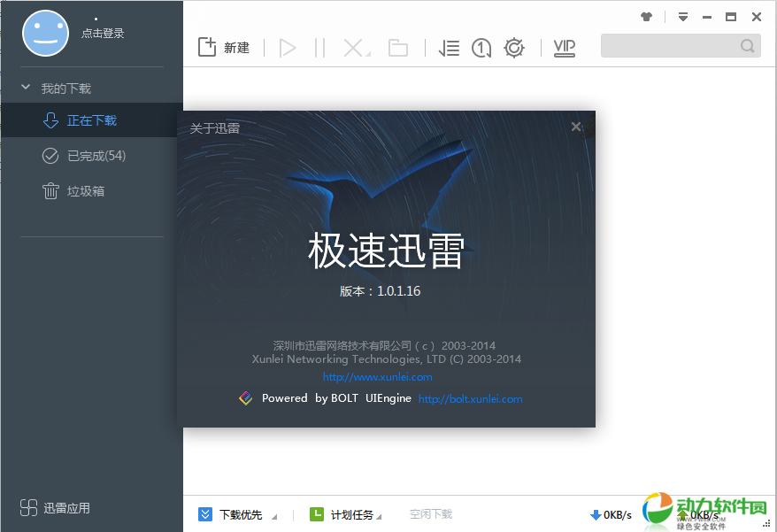Click the 计划任务 green icon
Viewport: 777px width, 532px height.
point(317,514)
